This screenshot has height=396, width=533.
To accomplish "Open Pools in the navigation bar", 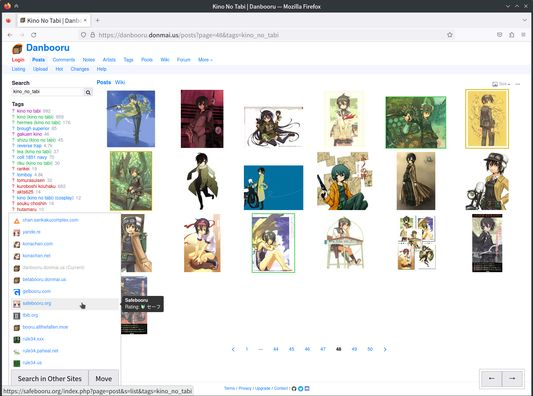I will tap(147, 59).
